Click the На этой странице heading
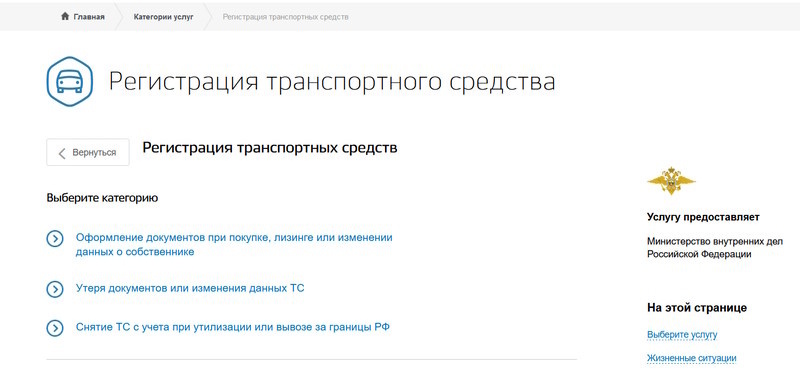This screenshot has width=800, height=375. point(697,308)
